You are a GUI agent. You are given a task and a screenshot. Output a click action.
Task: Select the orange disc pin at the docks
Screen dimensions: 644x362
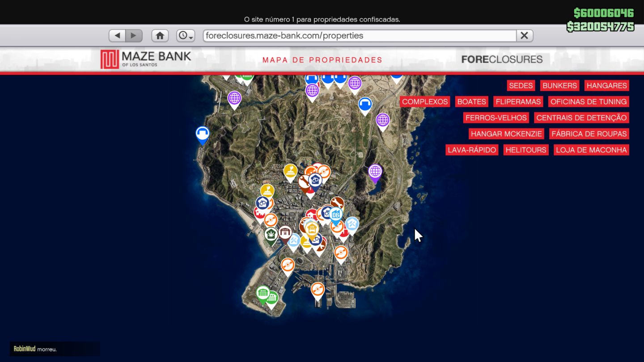coord(318,290)
